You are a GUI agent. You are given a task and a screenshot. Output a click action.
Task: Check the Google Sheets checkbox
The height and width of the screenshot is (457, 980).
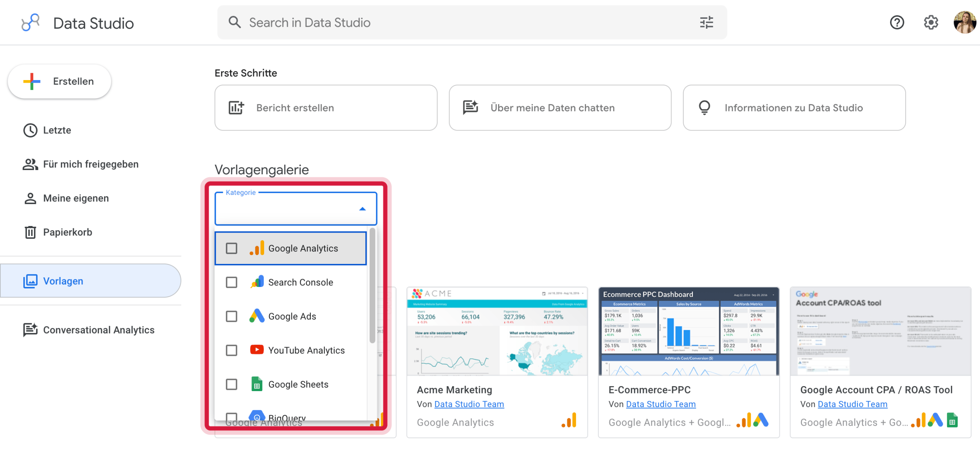tap(232, 384)
